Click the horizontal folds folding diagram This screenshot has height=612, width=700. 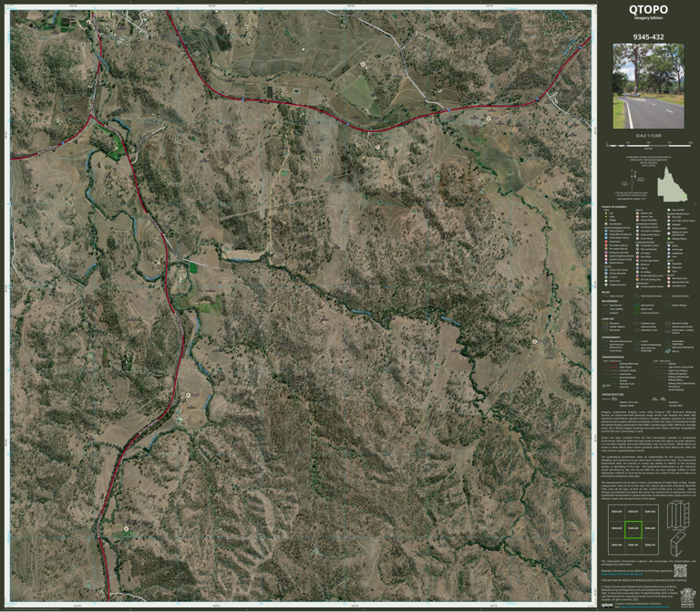(677, 545)
